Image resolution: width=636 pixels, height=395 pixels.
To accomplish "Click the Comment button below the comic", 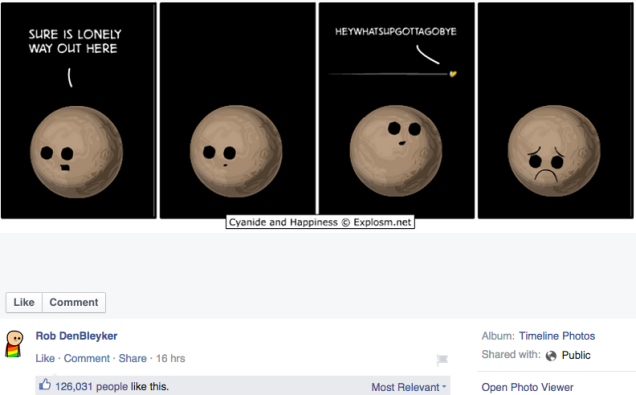I will (74, 303).
